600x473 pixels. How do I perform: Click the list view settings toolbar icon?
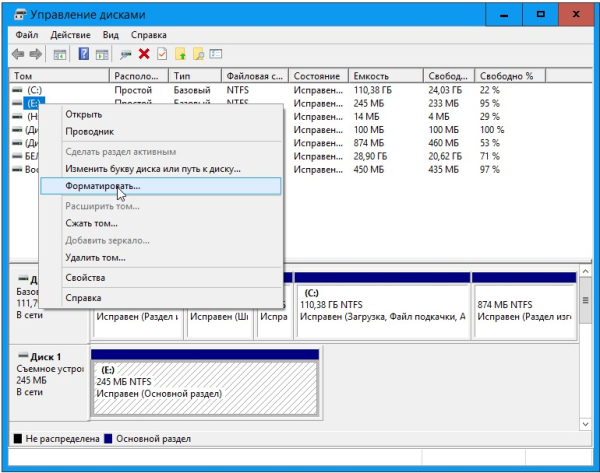pos(216,54)
